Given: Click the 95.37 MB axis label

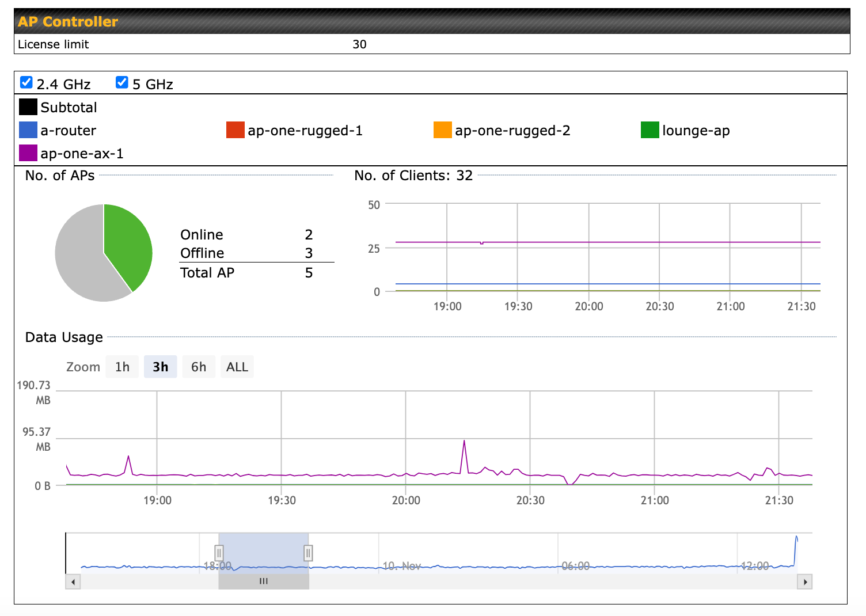Looking at the screenshot, I should coord(36,439).
